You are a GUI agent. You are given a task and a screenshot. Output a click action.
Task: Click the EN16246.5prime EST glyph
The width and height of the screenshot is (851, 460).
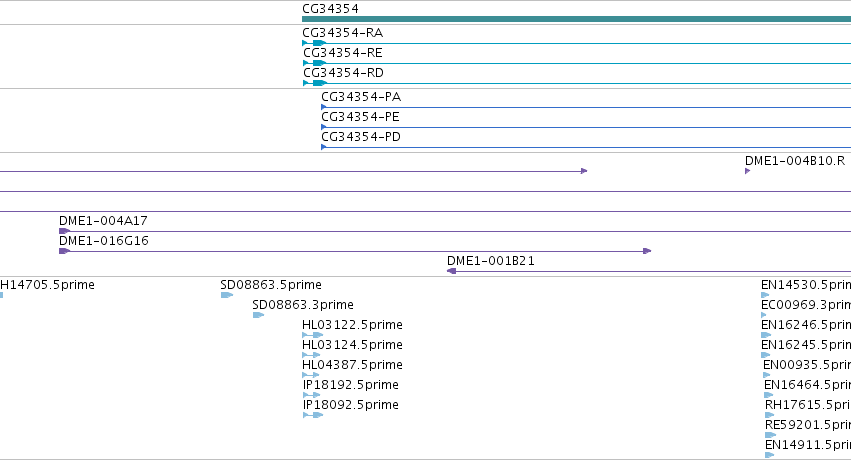766,336
